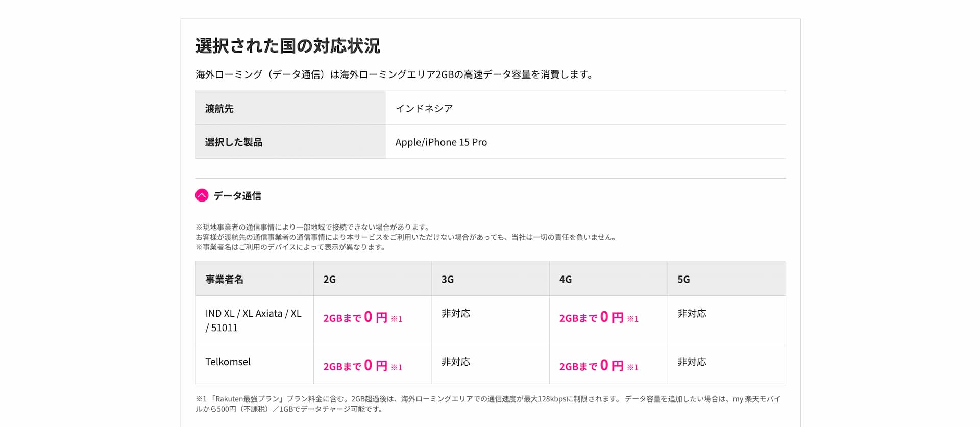Collapse the データ通信 section with pink chevron
Viewport: 980px width, 427px height.
tap(202, 195)
